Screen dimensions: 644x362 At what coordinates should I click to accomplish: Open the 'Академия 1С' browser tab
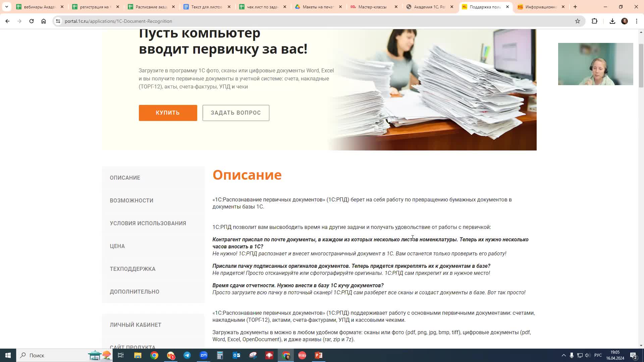pos(429,7)
